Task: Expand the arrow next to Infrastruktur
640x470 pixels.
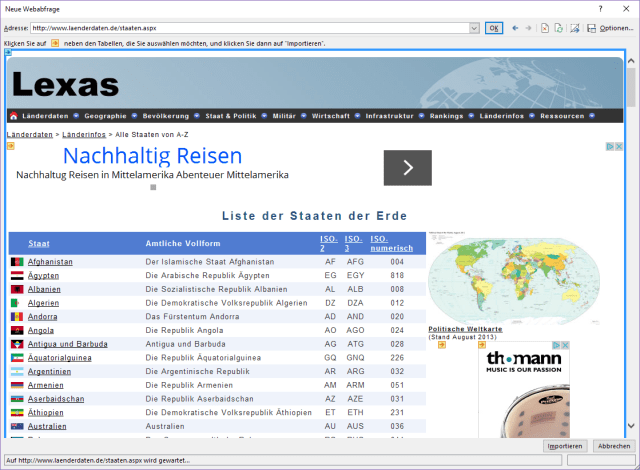Action: tap(422, 116)
